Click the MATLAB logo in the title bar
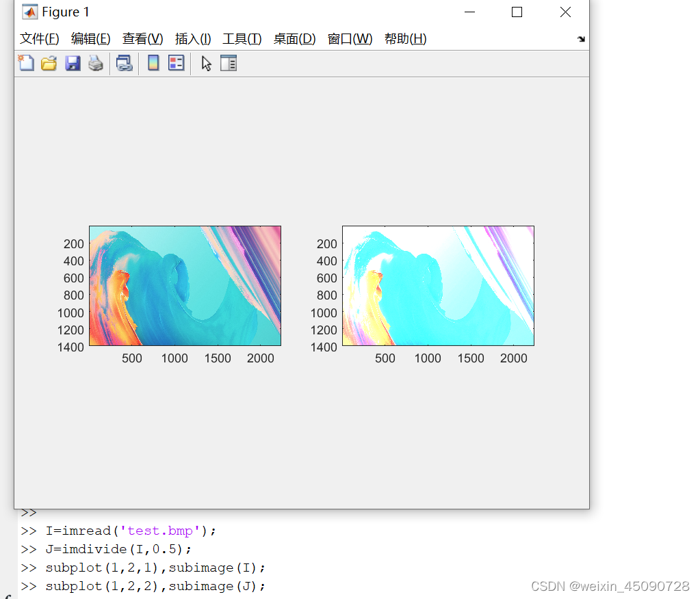This screenshot has height=599, width=700. pos(30,12)
